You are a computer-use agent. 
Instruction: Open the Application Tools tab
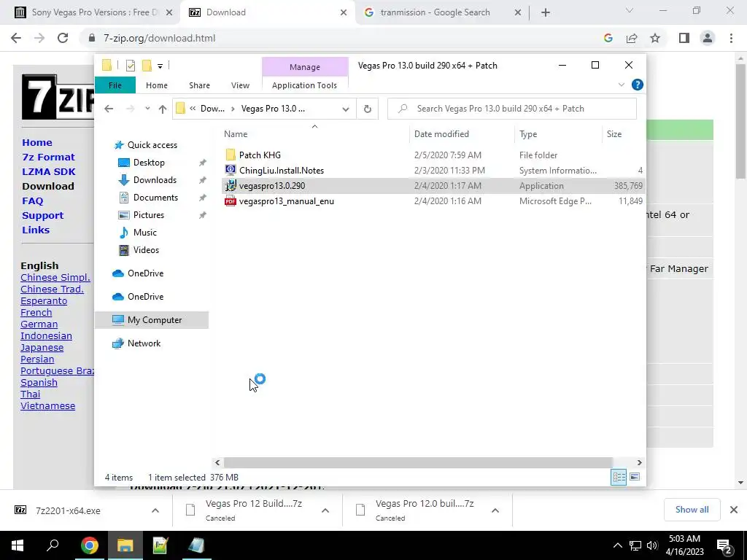pyautogui.click(x=304, y=85)
